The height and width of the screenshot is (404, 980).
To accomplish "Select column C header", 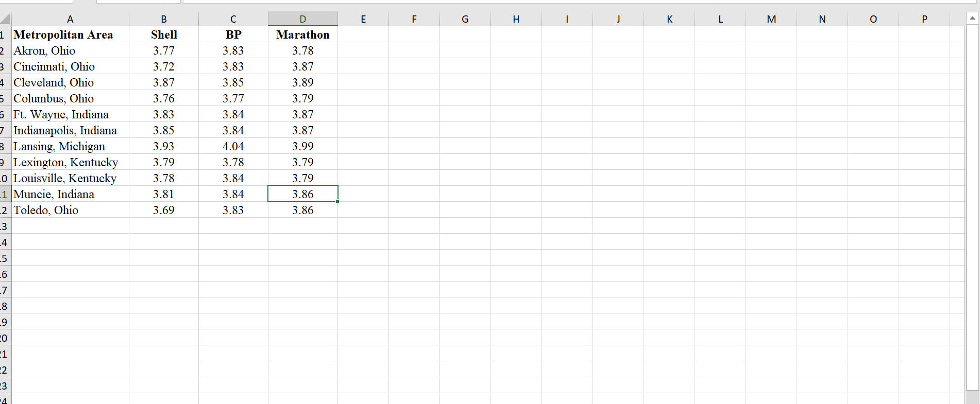I will (233, 20).
